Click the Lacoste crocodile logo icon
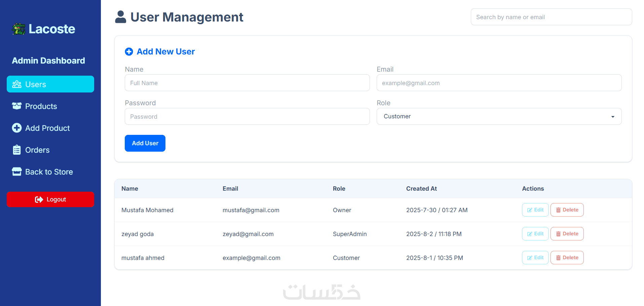This screenshot has height=306, width=644. pos(18,29)
